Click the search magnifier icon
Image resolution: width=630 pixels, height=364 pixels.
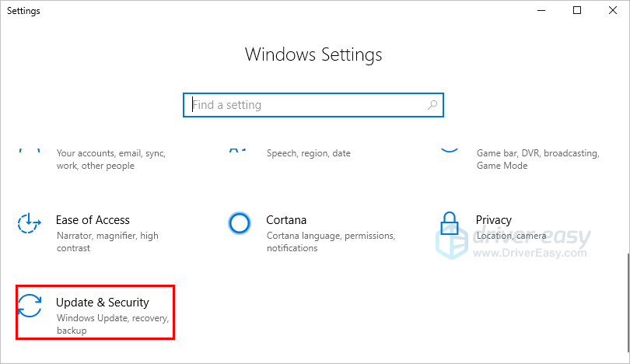pos(432,105)
